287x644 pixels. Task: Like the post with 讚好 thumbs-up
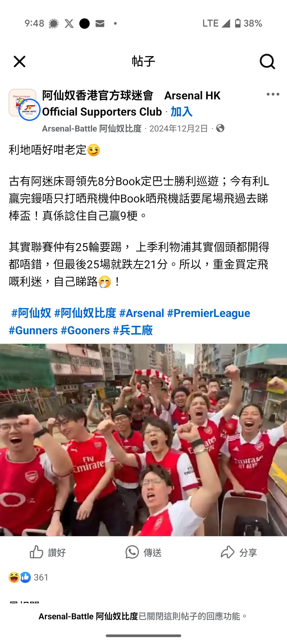pyautogui.click(x=48, y=553)
